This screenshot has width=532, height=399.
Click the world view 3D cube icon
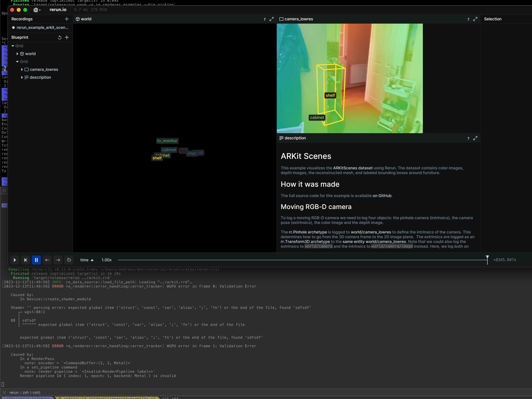78,19
